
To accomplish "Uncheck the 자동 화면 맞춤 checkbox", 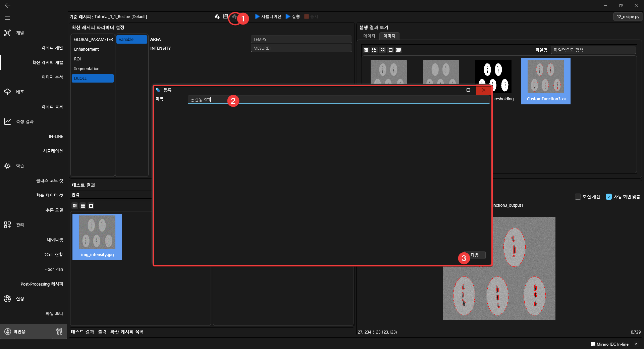I will pos(608,197).
